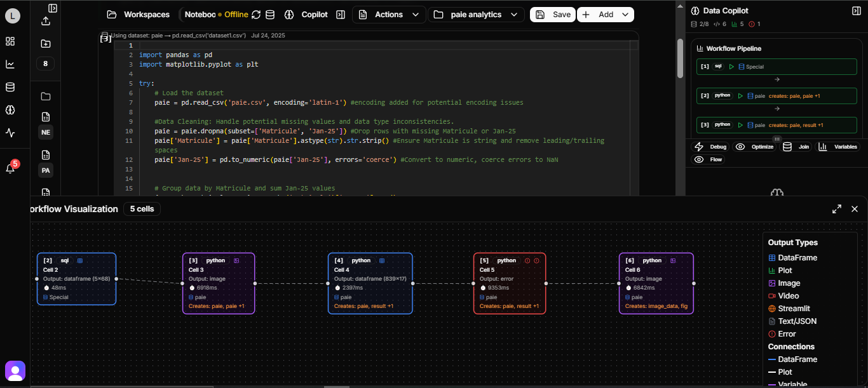Image resolution: width=868 pixels, height=388 pixels.
Task: Open the Variables panel icon
Action: coord(839,147)
